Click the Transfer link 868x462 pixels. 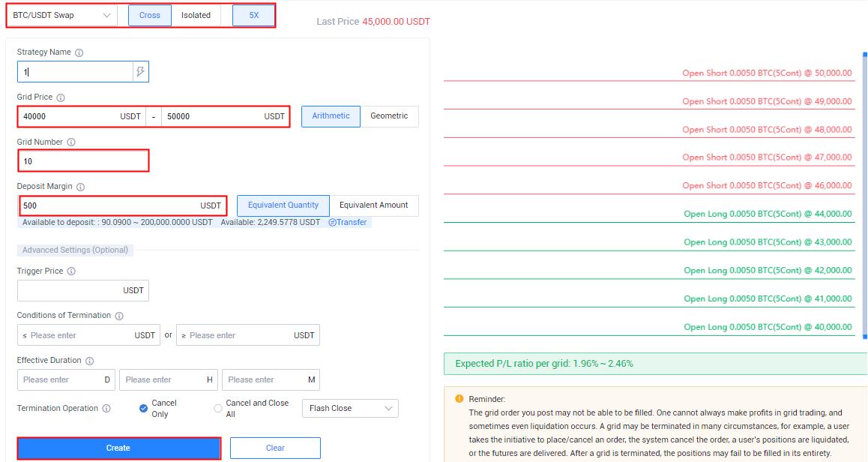(x=348, y=222)
